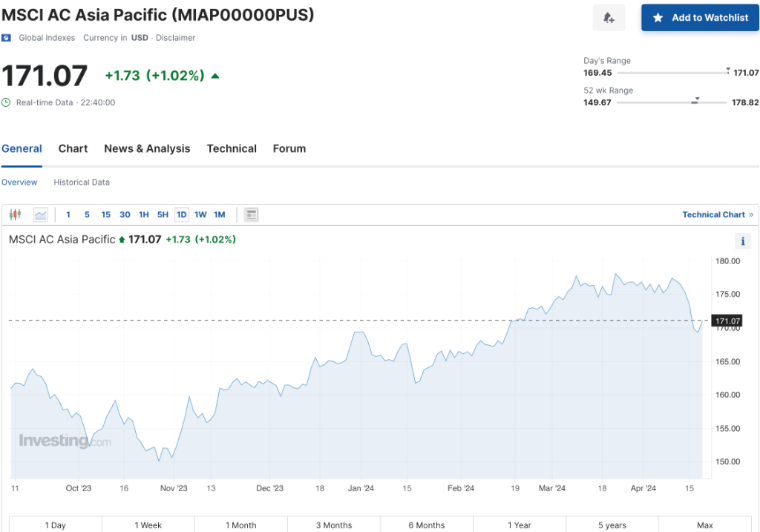Click the 180.00 y-axis label

coord(727,261)
